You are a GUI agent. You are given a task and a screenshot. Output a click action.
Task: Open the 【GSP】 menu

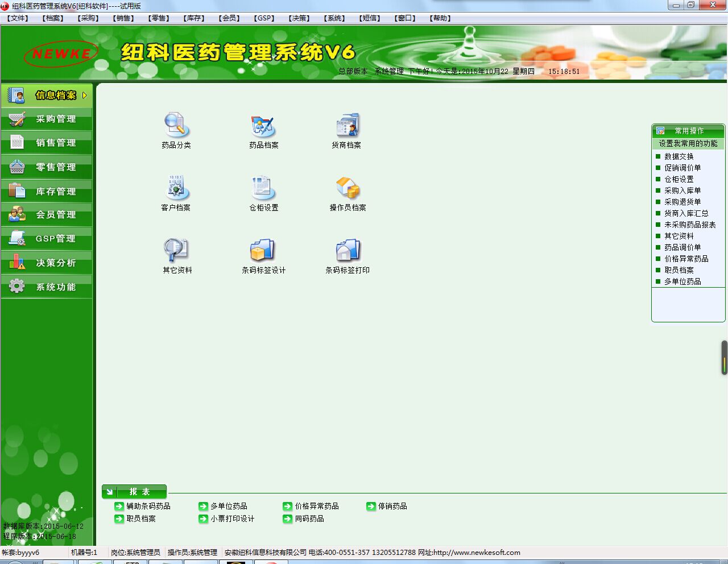(x=264, y=18)
